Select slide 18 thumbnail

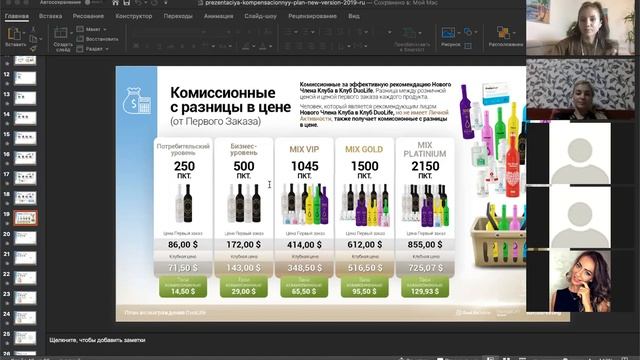coord(25,198)
